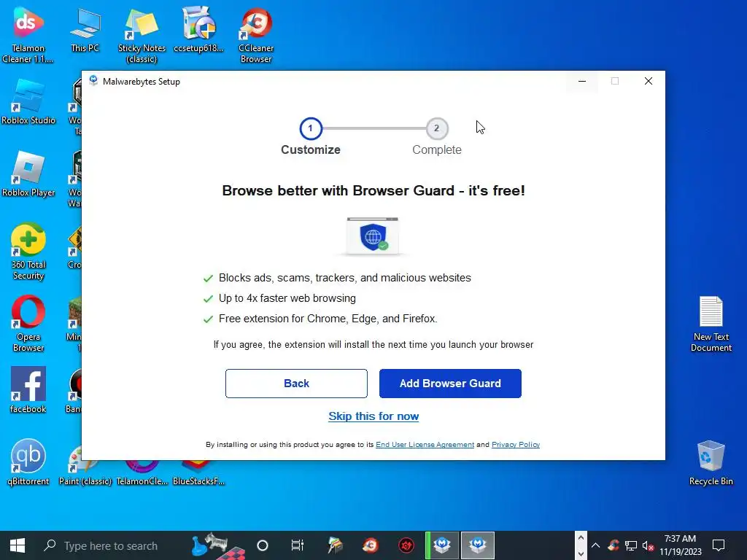The image size is (747, 560).
Task: Open 360 Total Security shortcut
Action: coord(28,252)
